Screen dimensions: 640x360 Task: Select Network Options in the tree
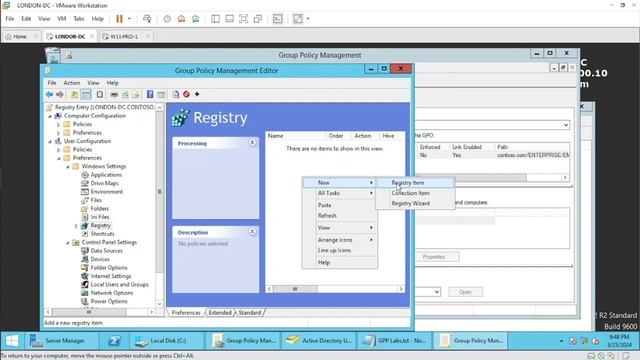[111, 293]
